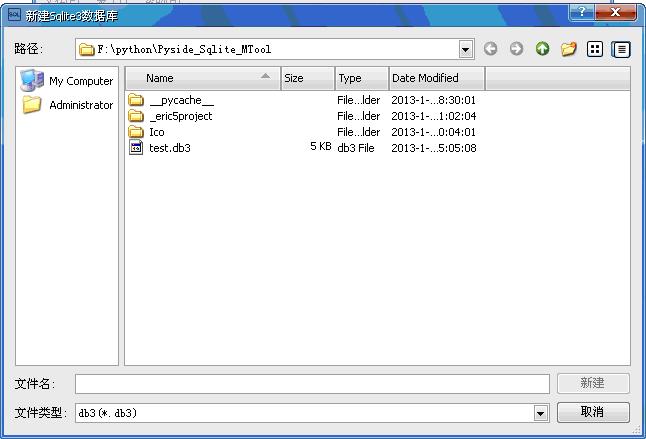Click the Back navigation arrow icon
The height and width of the screenshot is (439, 646).
(x=490, y=49)
